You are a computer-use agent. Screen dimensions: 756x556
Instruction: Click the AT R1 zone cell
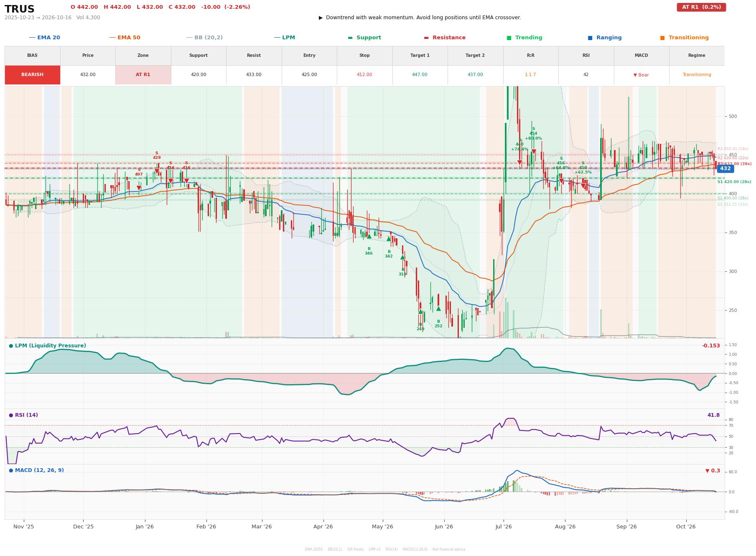[x=143, y=75]
